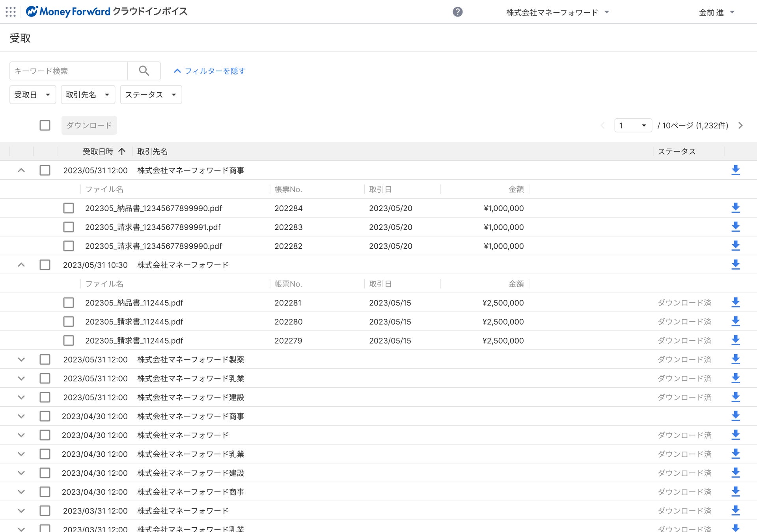The width and height of the screenshot is (757, 532).
Task: Click the help question mark icon
Action: 457,12
